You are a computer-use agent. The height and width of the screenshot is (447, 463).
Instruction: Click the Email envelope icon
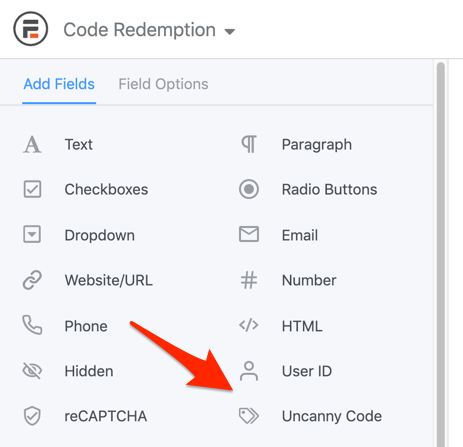point(249,234)
